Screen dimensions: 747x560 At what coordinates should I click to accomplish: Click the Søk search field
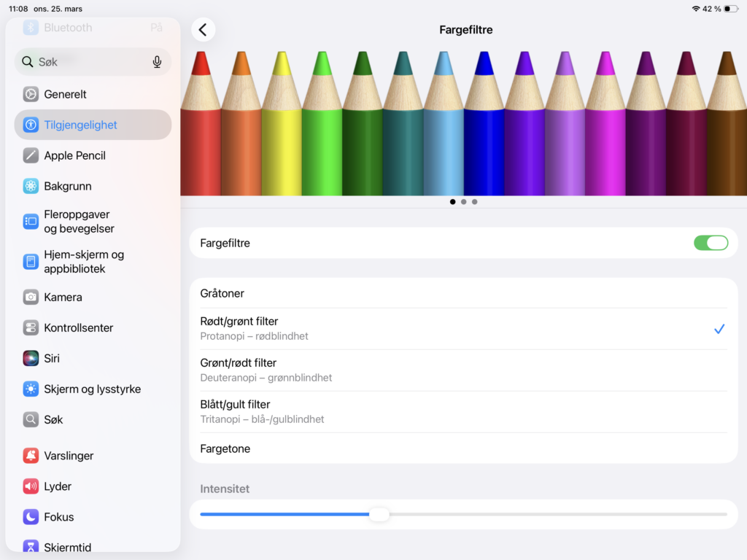(x=93, y=62)
